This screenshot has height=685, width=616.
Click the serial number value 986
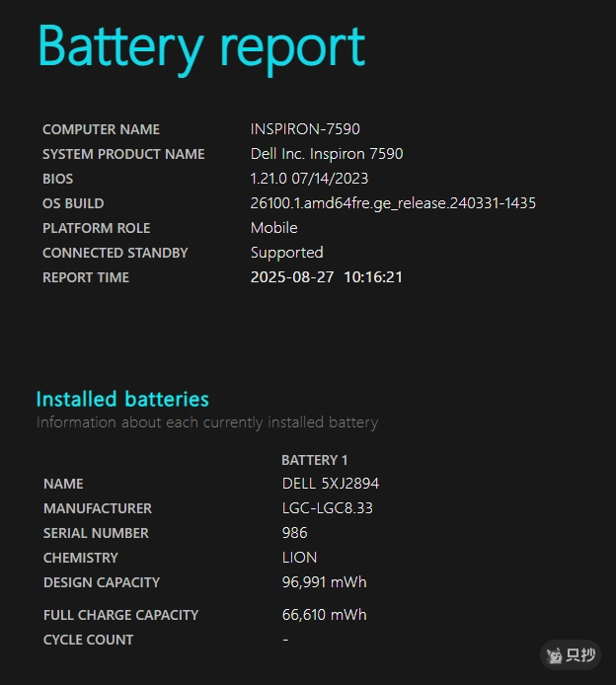click(x=294, y=533)
